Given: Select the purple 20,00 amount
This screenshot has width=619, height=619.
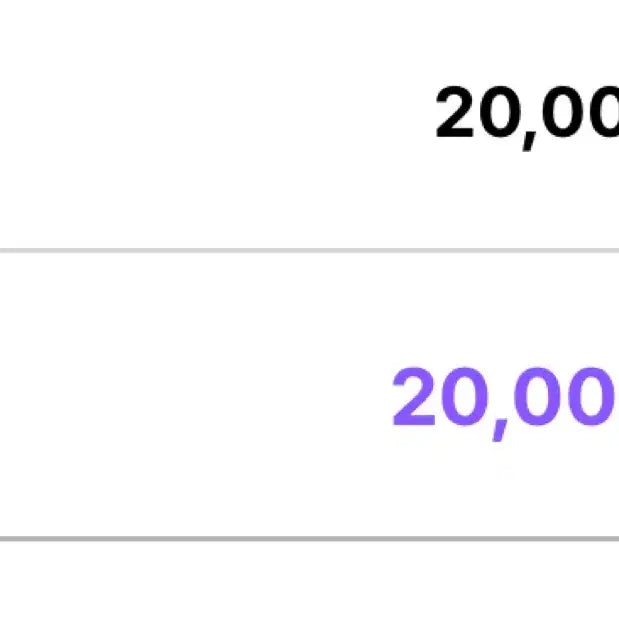Looking at the screenshot, I should [503, 399].
